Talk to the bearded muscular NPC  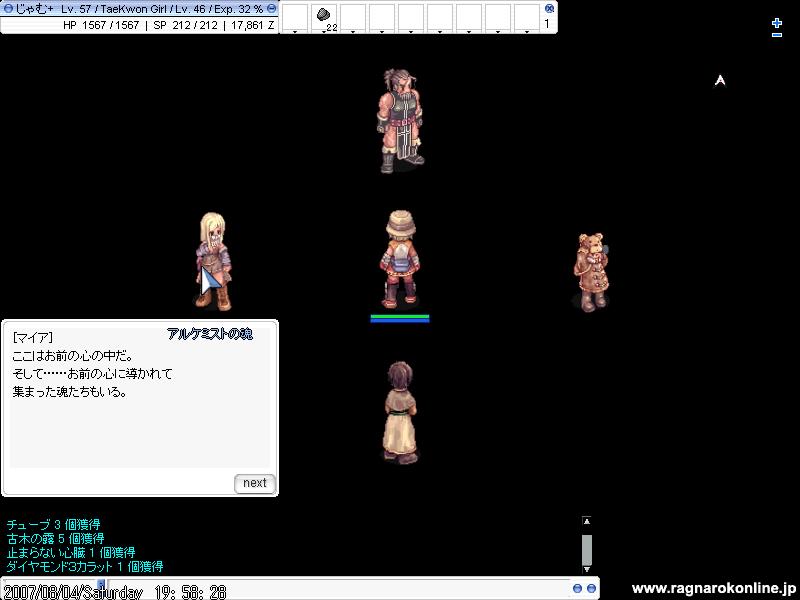401,120
